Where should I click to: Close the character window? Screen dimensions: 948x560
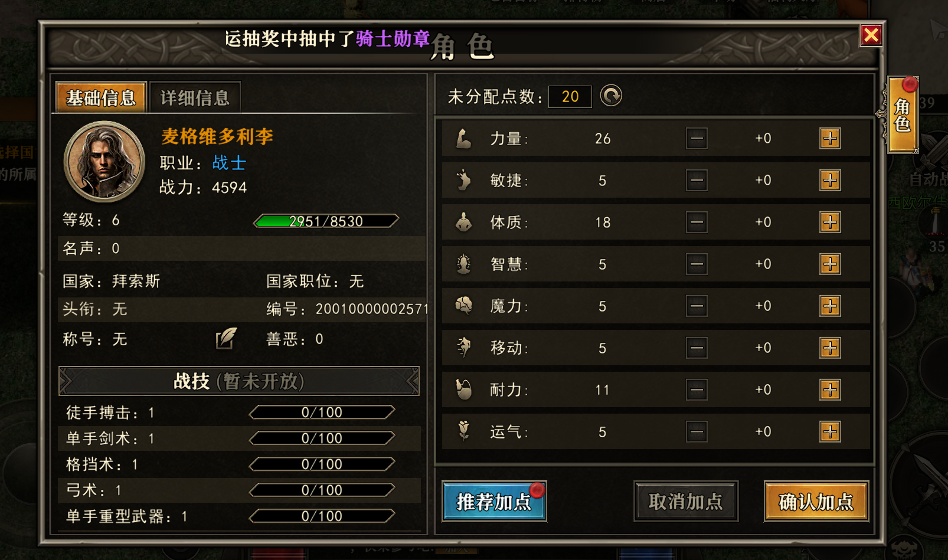pyautogui.click(x=871, y=35)
